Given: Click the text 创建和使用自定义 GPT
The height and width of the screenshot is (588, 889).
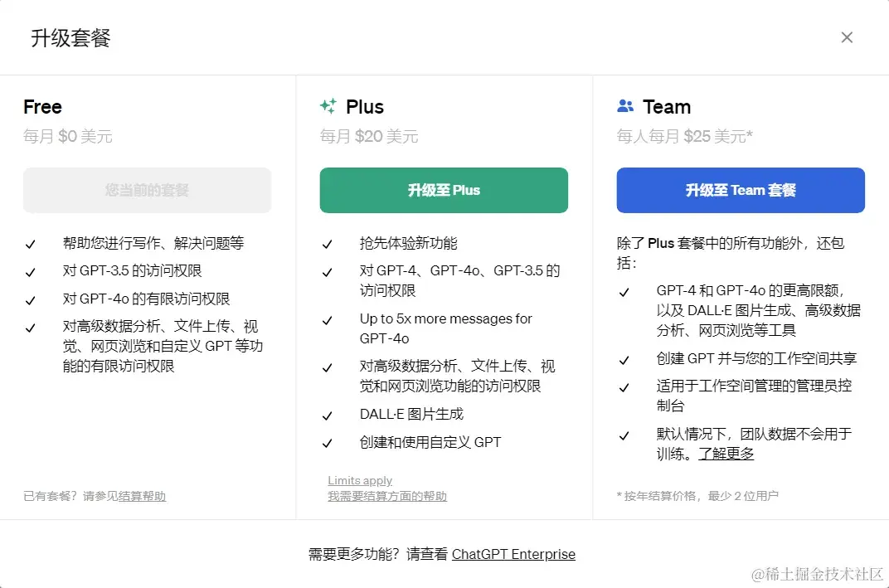Looking at the screenshot, I should (430, 442).
